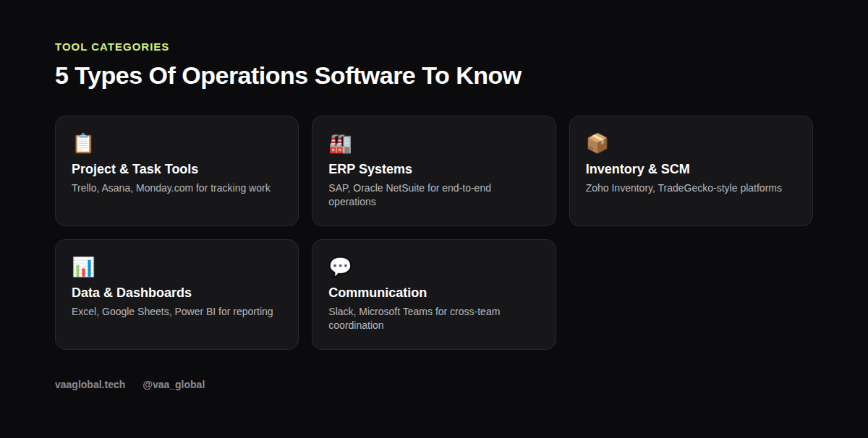Click the package box icon on Inventory & SCM card

point(597,144)
